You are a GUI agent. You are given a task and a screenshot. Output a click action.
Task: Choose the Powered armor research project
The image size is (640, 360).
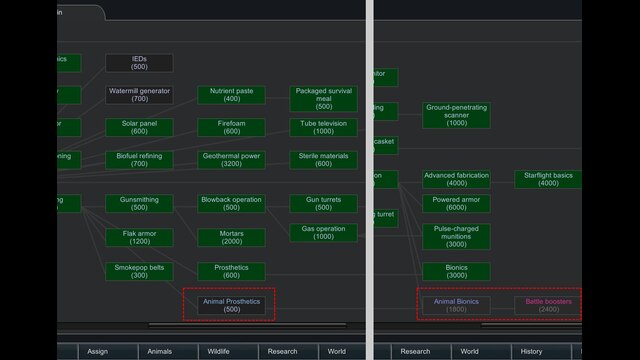(x=456, y=204)
